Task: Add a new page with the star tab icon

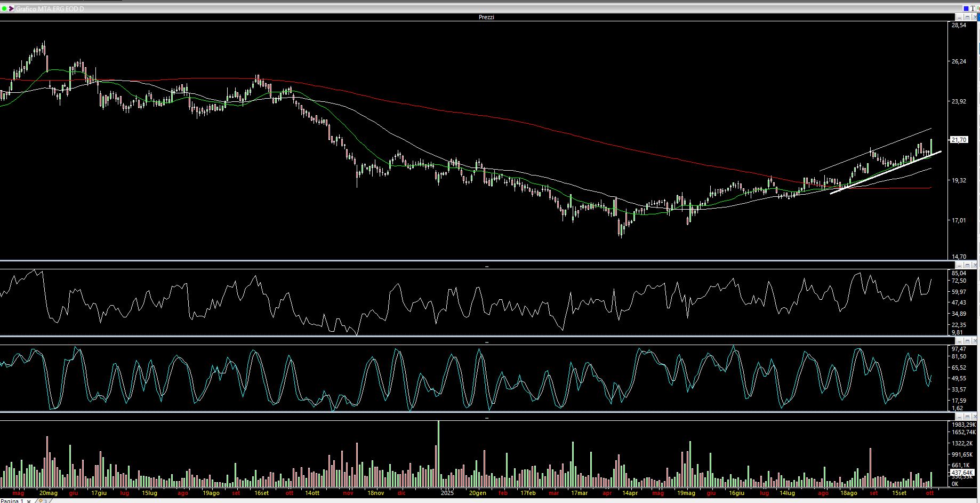Action: coord(42,501)
